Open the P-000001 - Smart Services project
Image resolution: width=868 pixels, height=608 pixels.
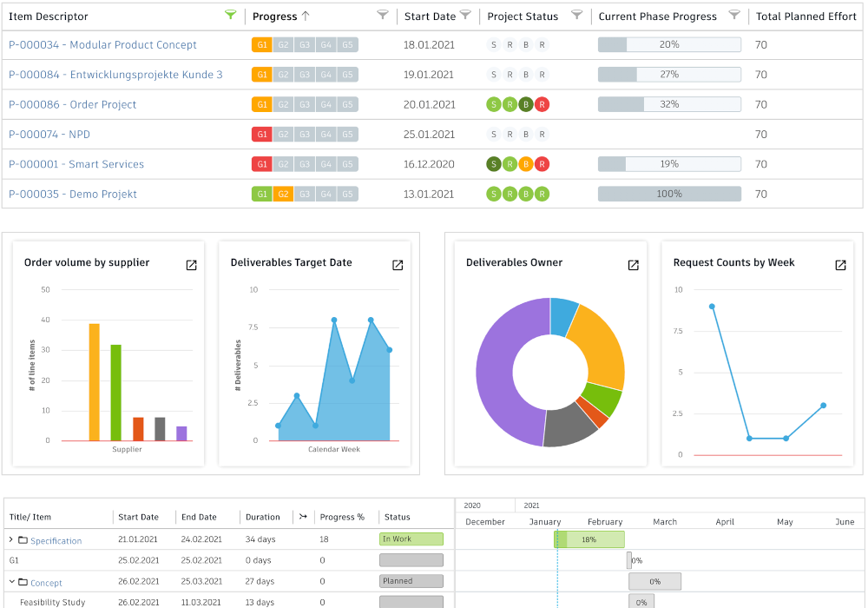pyautogui.click(x=76, y=164)
